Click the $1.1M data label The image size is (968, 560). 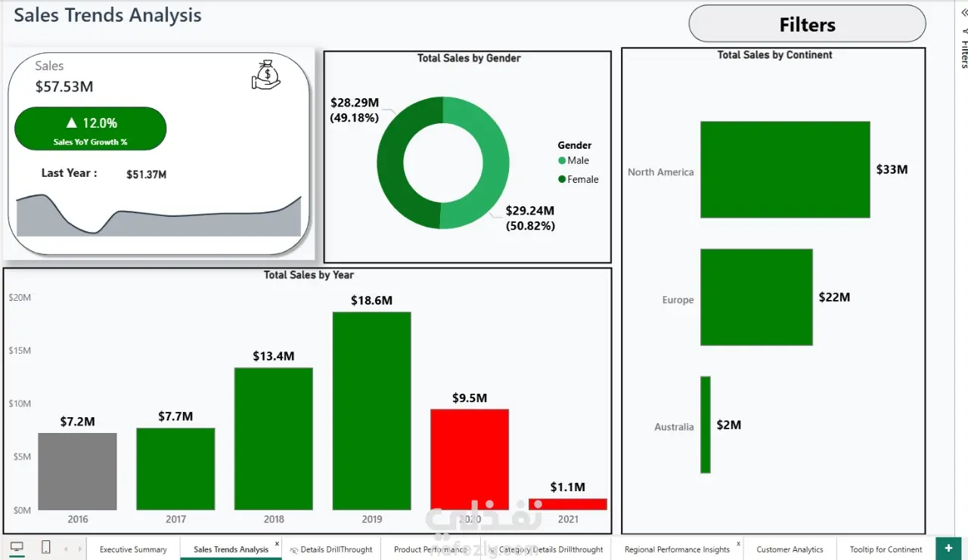(x=568, y=487)
